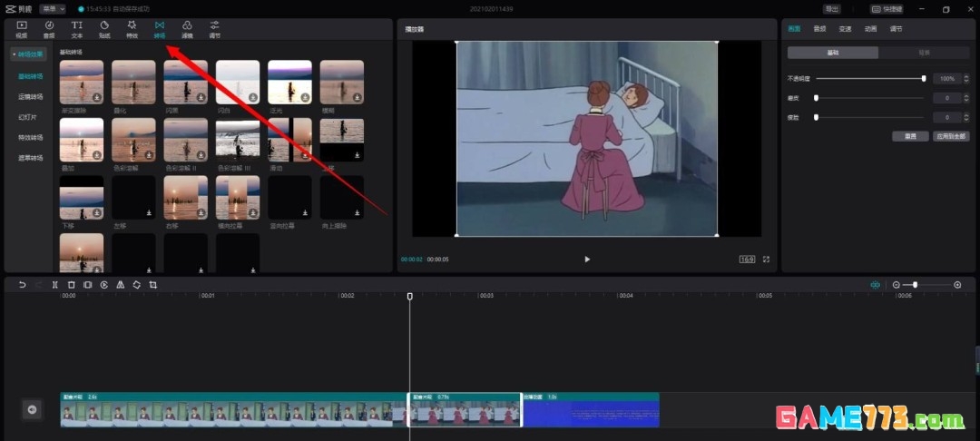The image size is (980, 441).
Task: Collapse the 转场效果 category list
Action: [x=29, y=54]
